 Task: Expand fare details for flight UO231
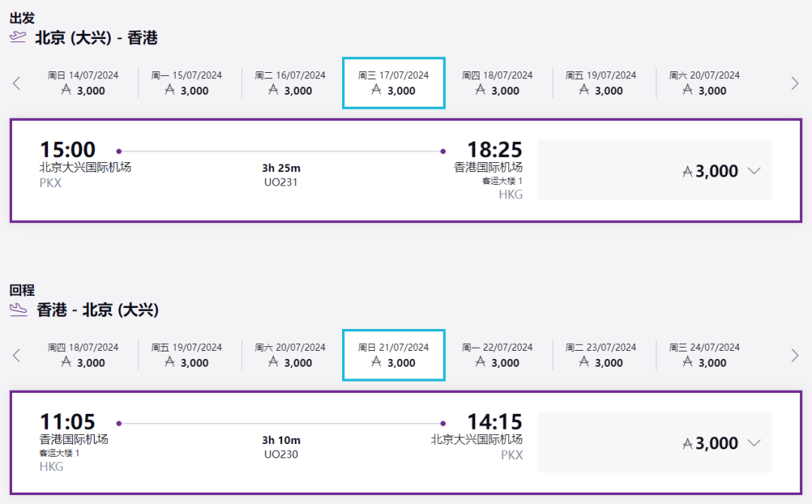[754, 171]
